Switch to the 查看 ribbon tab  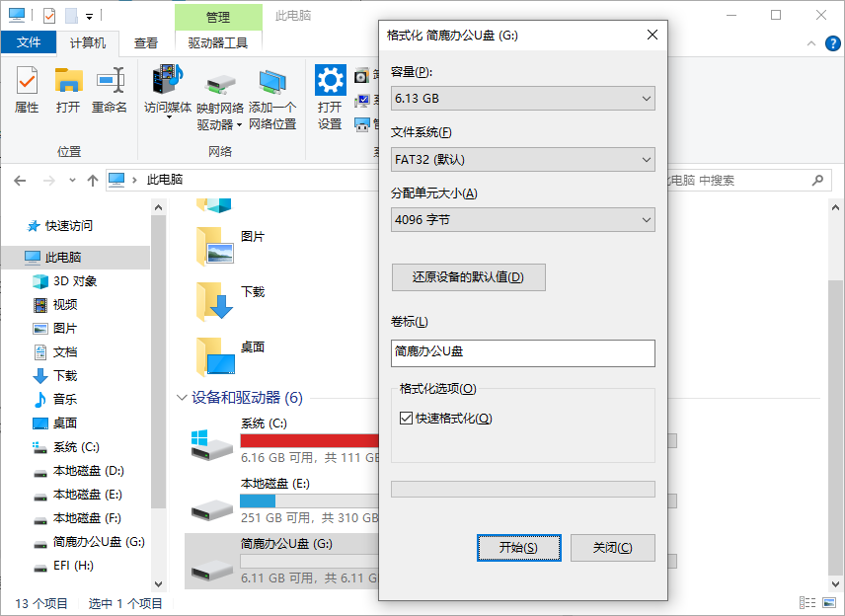click(145, 42)
